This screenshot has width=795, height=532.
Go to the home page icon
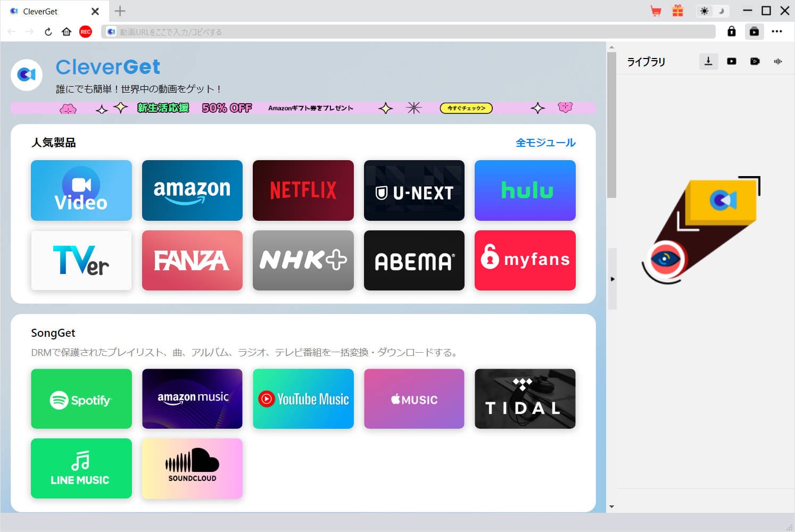point(67,32)
